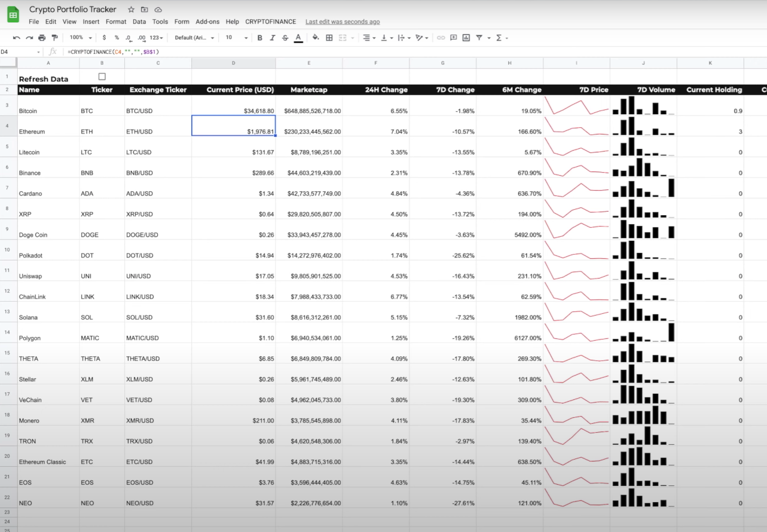Click the Bitcoin price cell $34,618.80
The width and height of the screenshot is (767, 532).
233,106
